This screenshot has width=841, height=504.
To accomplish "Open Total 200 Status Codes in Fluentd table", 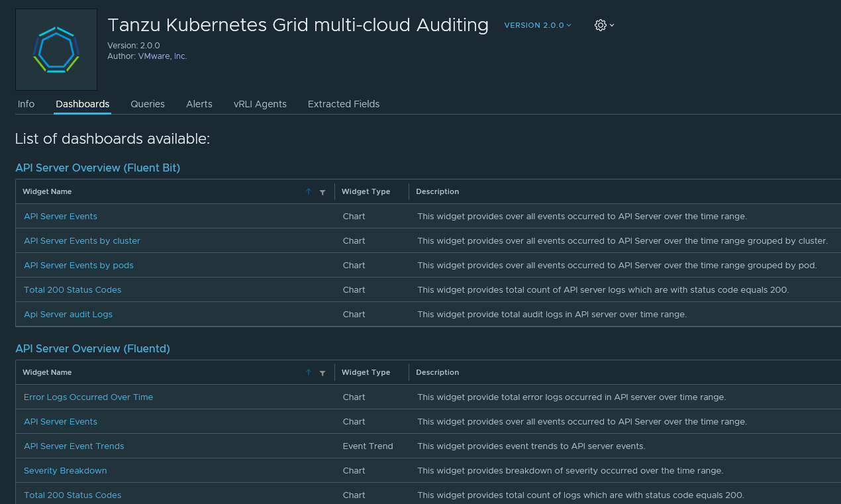I will [x=73, y=495].
